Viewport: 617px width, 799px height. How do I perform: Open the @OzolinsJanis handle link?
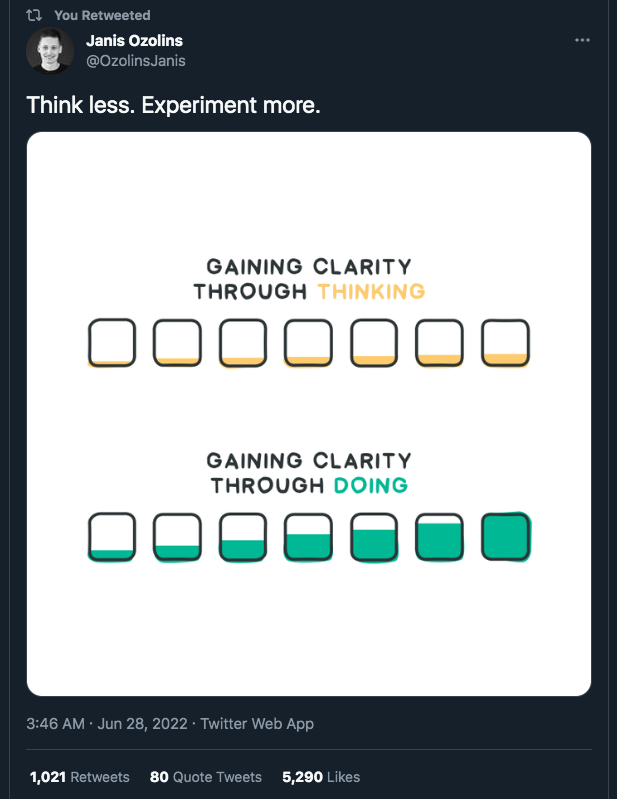coord(136,61)
